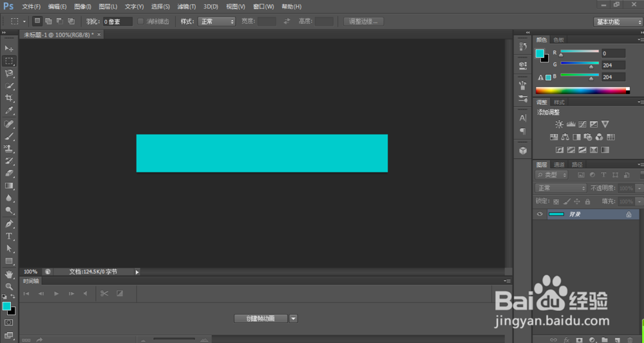The image size is (644, 343).
Task: Add a Channel Mixer adjustment
Action: point(599,137)
